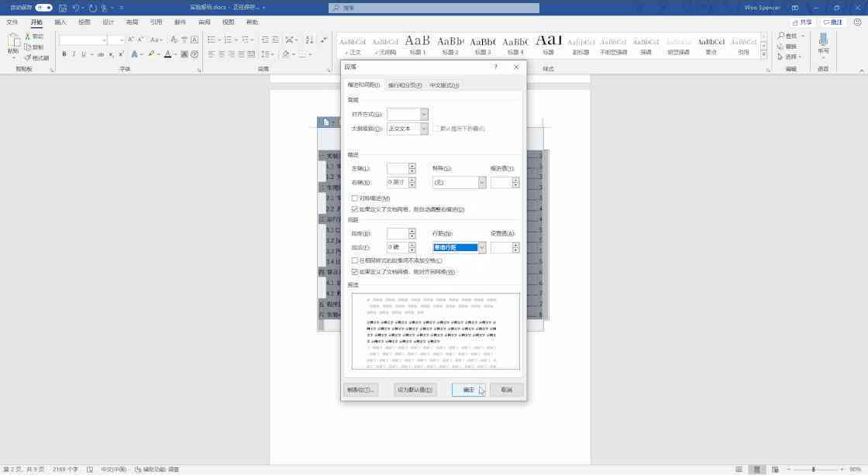This screenshot has height=475, width=868.
Task: Open the Help ribbon tab
Action: coord(252,22)
